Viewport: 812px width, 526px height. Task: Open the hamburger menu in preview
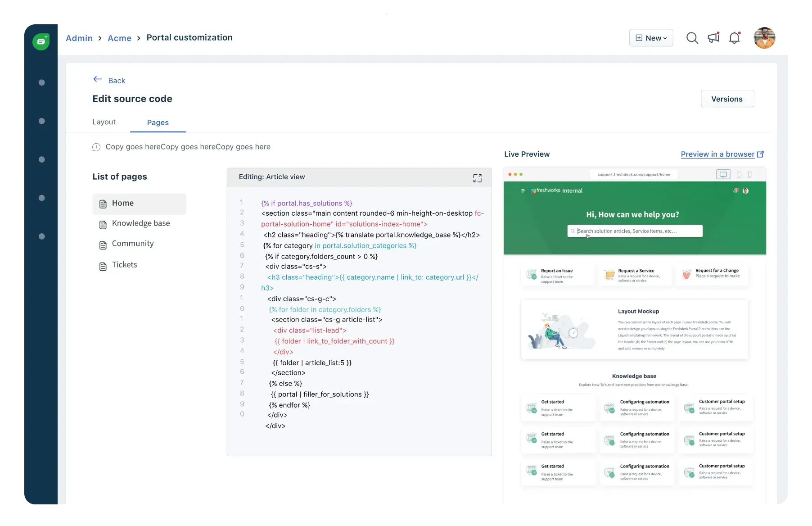tap(523, 191)
